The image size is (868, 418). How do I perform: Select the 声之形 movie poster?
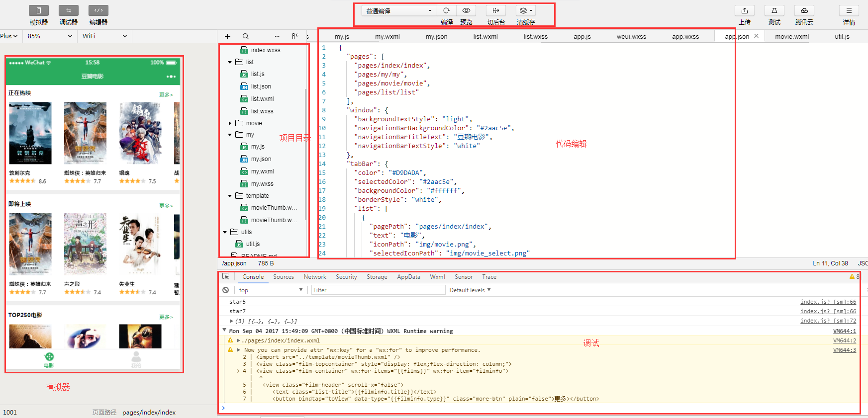(85, 244)
